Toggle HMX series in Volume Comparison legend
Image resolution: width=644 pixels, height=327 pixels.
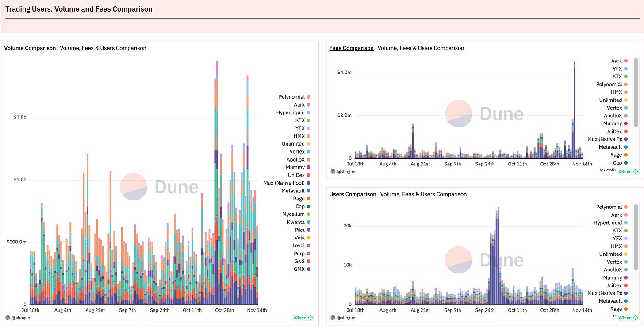click(302, 136)
